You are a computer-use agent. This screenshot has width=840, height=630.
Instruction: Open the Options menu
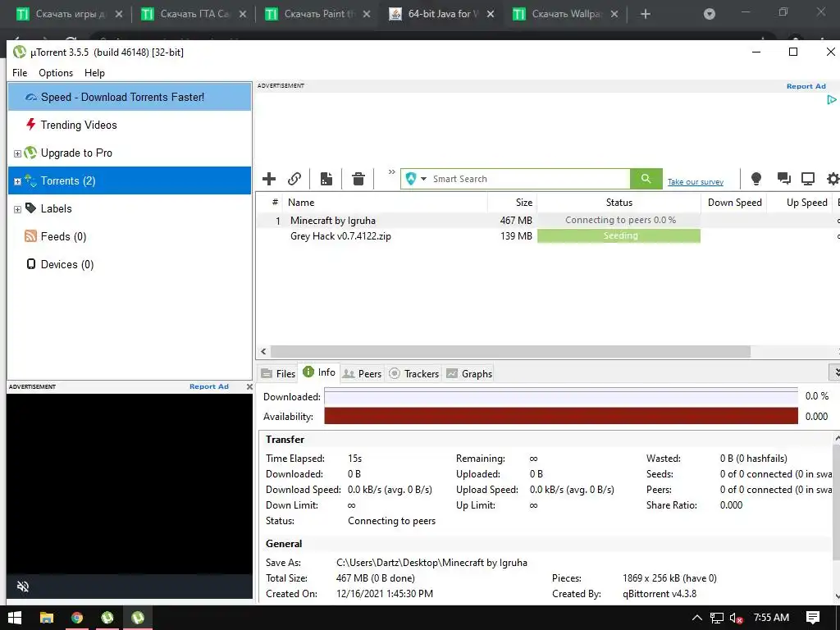click(x=56, y=73)
